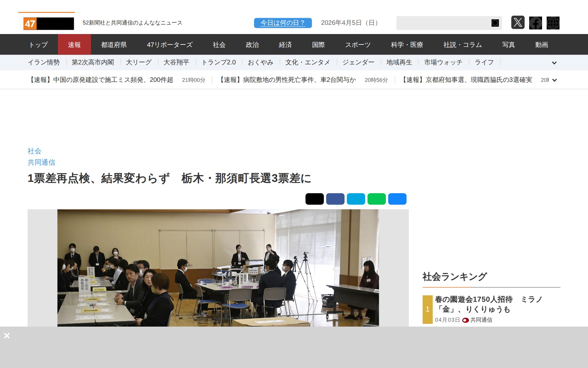Click the globe language icon

(553, 23)
